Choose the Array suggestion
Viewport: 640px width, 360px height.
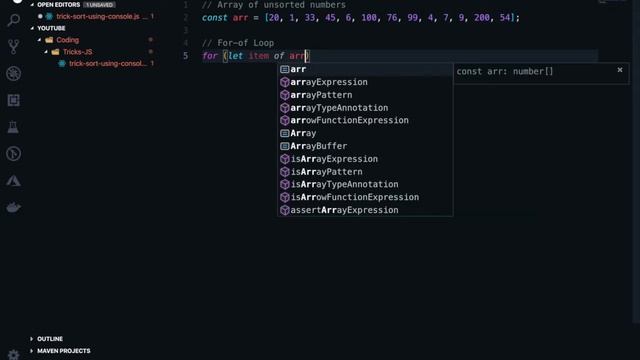pos(365,133)
